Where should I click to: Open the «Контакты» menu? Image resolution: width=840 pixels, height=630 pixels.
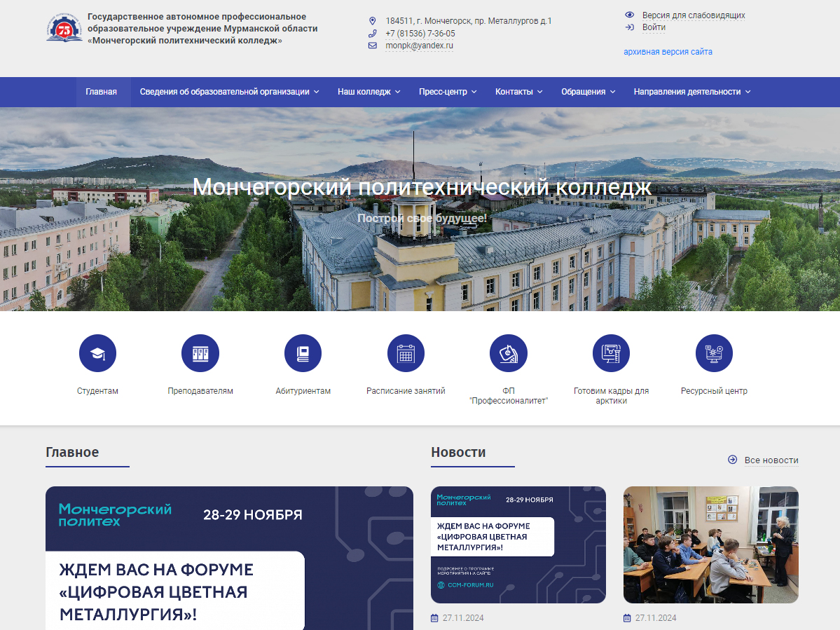click(518, 92)
